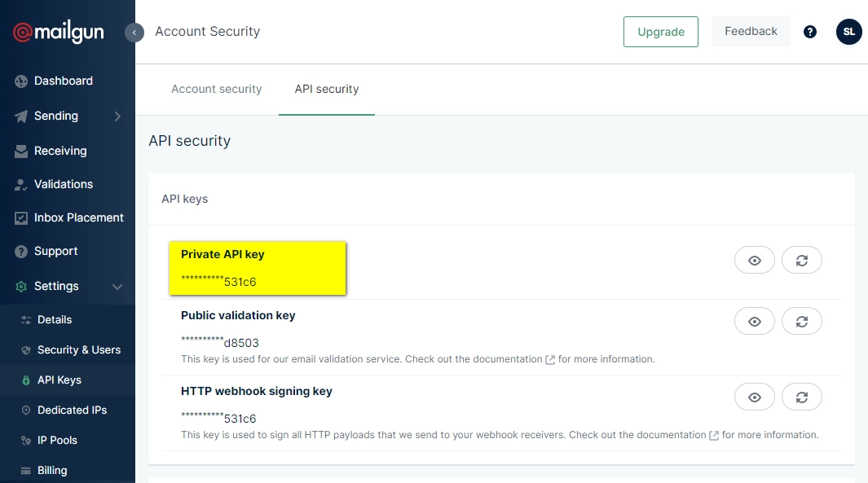The height and width of the screenshot is (483, 868).
Task: Reveal the HTTP webhook signing key
Action: (x=754, y=397)
